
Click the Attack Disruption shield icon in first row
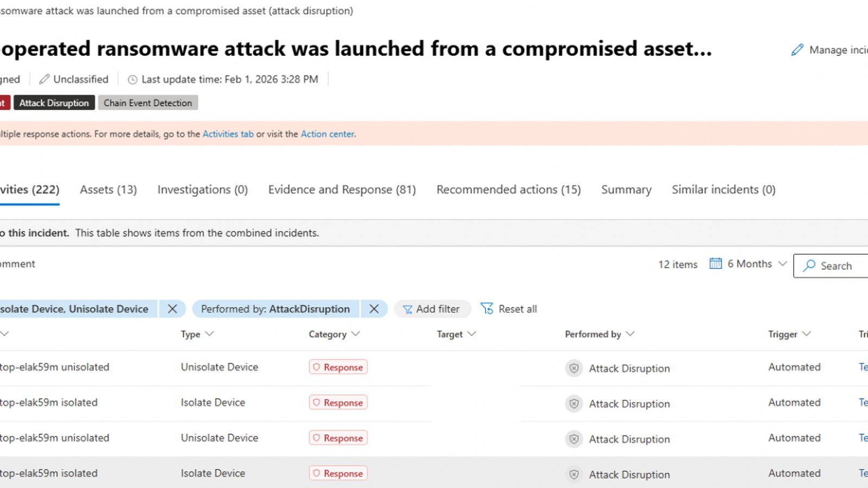pyautogui.click(x=574, y=368)
